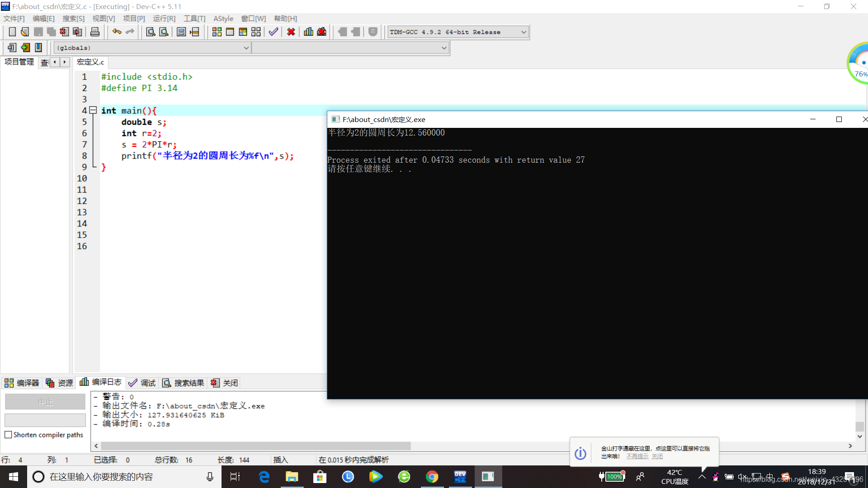
Task: Open the 文件[F] menu
Action: click(14, 19)
